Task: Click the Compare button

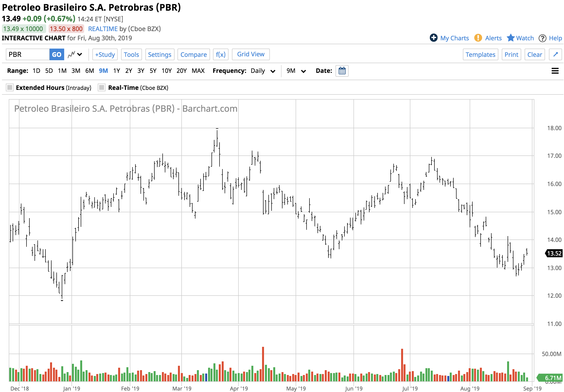Action: click(194, 54)
